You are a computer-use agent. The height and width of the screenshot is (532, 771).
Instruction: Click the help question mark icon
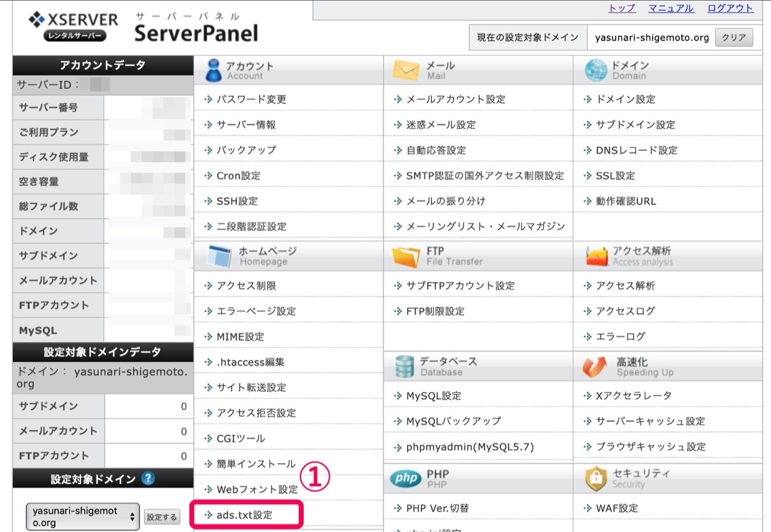[148, 479]
